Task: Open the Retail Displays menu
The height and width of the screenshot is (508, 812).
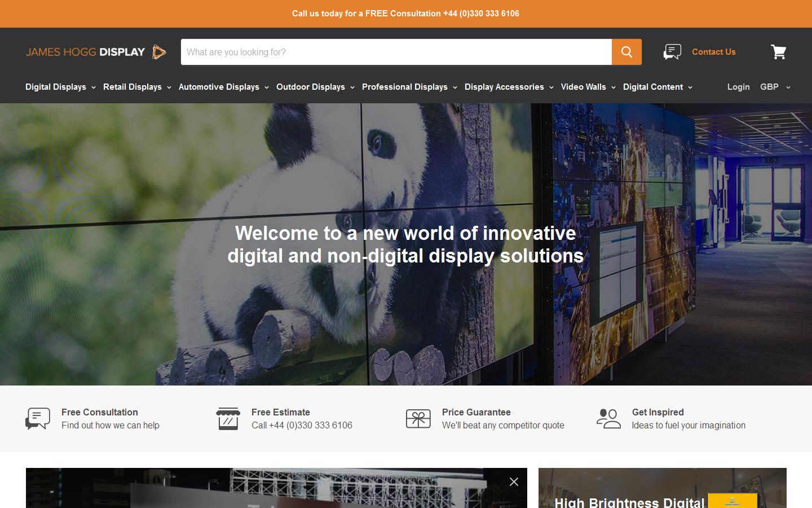Action: (x=133, y=87)
